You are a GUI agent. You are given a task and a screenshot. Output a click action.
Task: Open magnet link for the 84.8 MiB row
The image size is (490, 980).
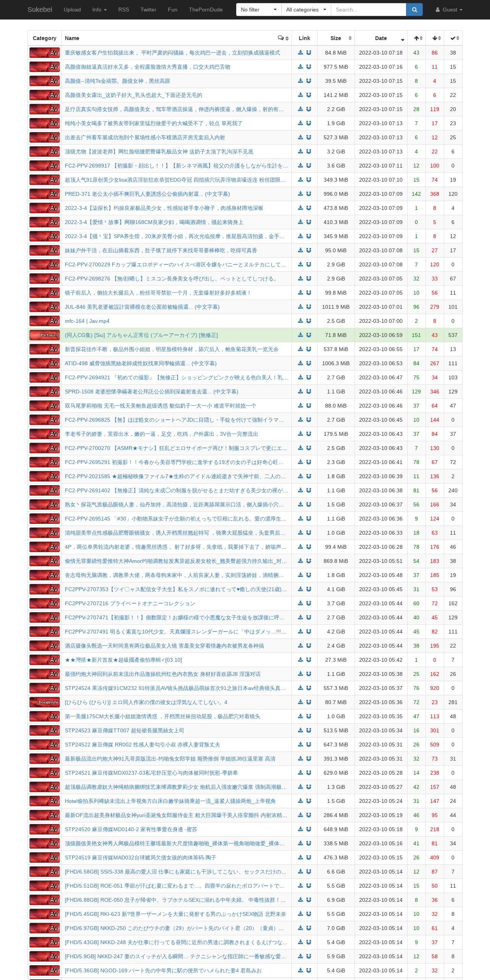pos(309,53)
